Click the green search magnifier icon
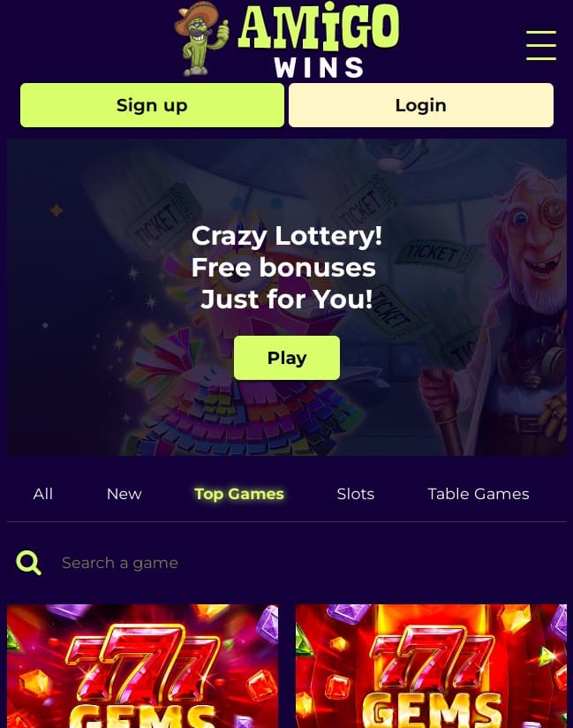Screen dimensions: 573x728 (29, 563)
